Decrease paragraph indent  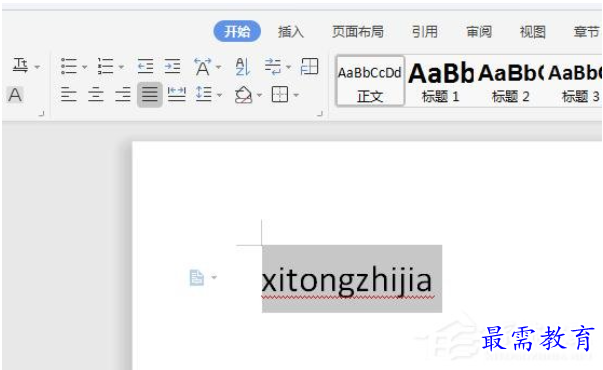pyautogui.click(x=145, y=67)
